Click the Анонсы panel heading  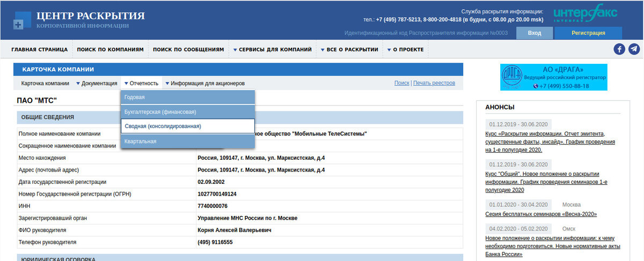(500, 107)
